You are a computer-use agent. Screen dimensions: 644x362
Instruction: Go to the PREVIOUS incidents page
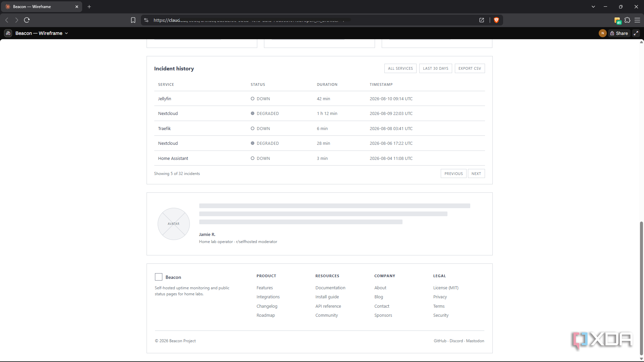tap(453, 174)
